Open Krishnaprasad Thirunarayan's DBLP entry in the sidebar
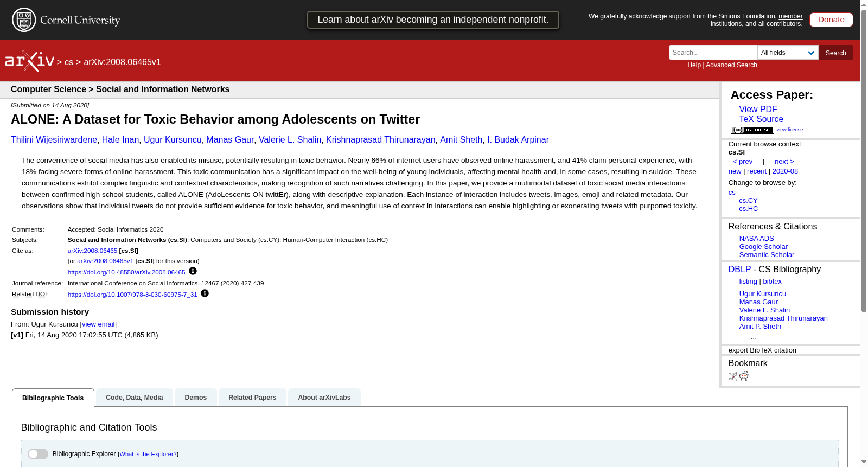 [x=783, y=318]
